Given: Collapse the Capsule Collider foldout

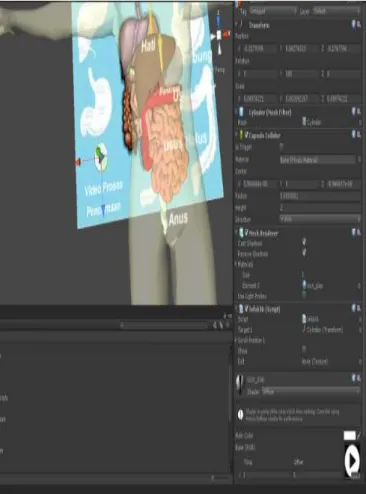Looking at the screenshot, I should click(x=237, y=135).
